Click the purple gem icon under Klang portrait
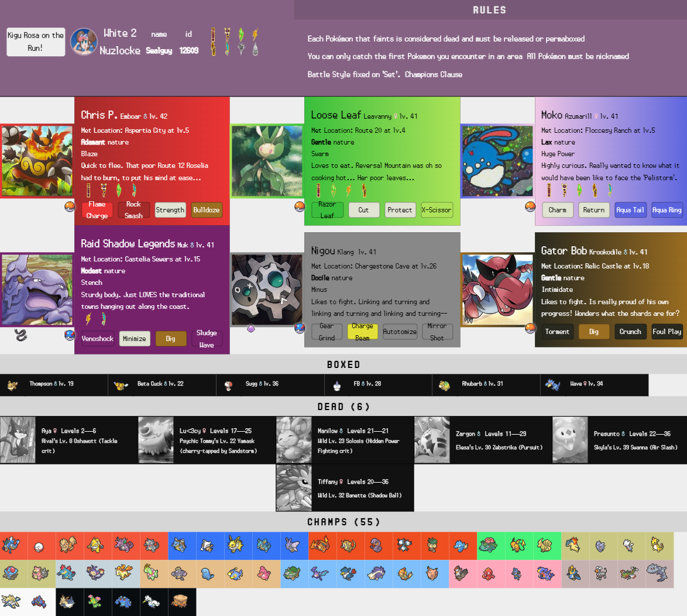The height and width of the screenshot is (616, 687). coord(251,329)
